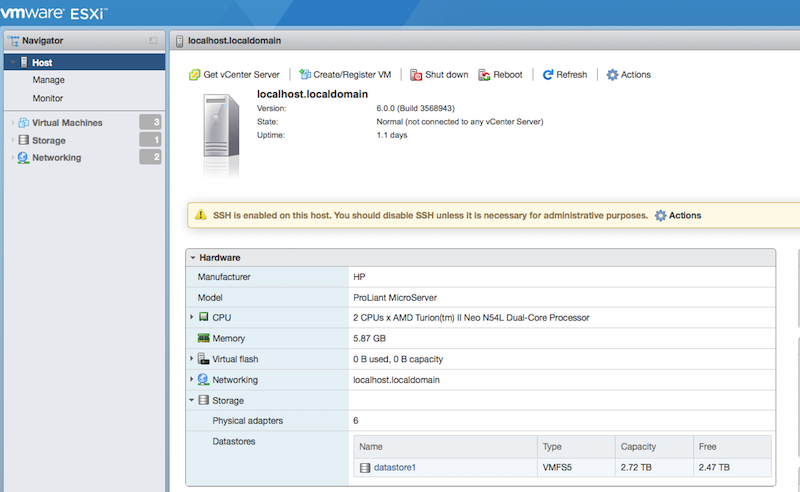Viewport: 800px width, 492px height.
Task: Click the Create/Register VM icon
Action: pos(305,75)
